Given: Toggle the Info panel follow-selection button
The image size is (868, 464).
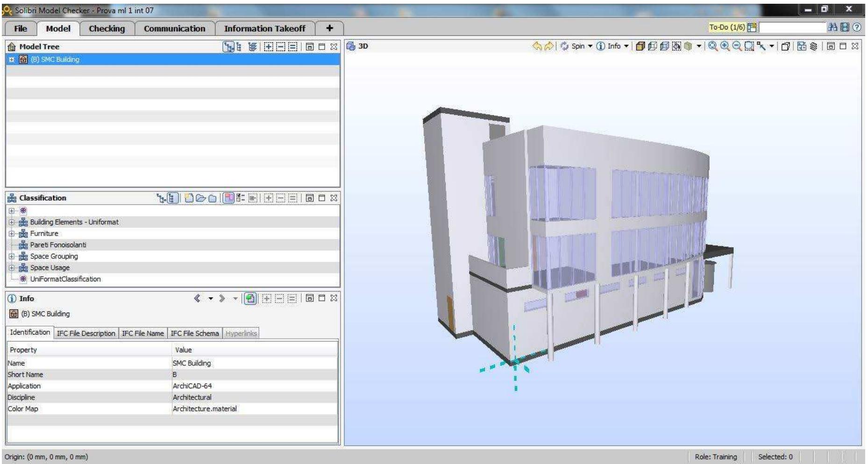Looking at the screenshot, I should [250, 299].
